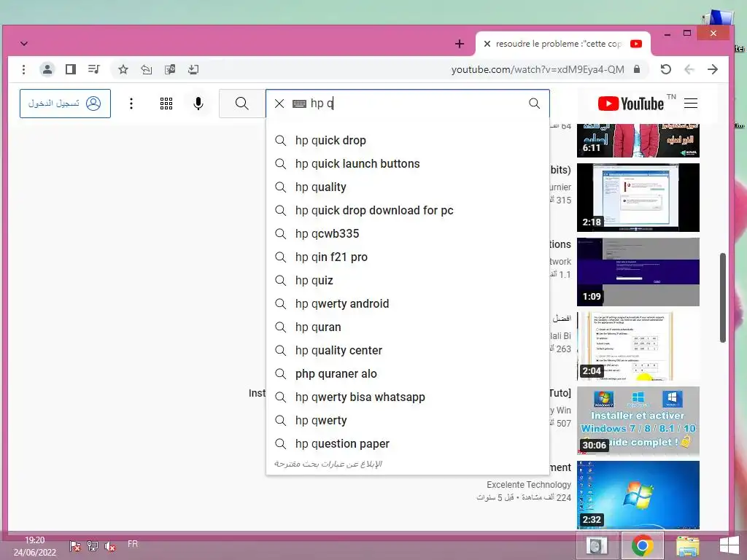
Task: Select suggestion 'hp quality'
Action: pyautogui.click(x=407, y=187)
